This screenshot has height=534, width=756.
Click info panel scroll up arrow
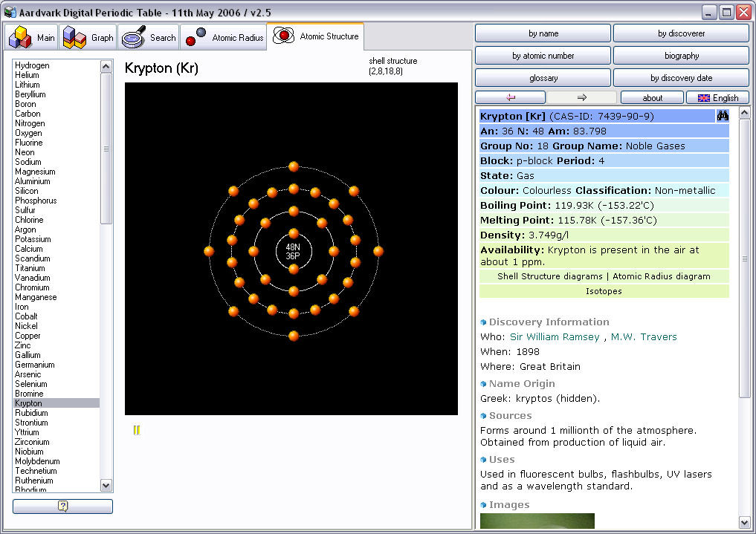click(x=744, y=113)
